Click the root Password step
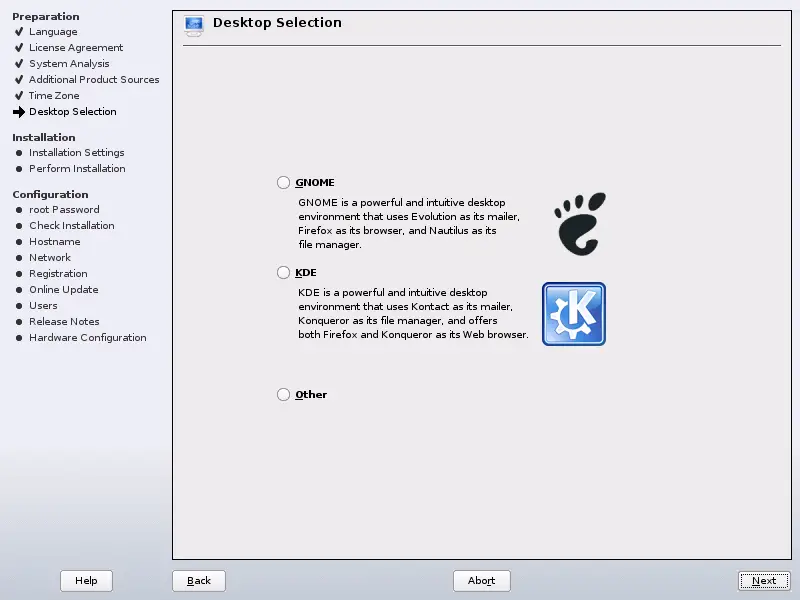Viewport: 800px width, 600px height. (64, 210)
